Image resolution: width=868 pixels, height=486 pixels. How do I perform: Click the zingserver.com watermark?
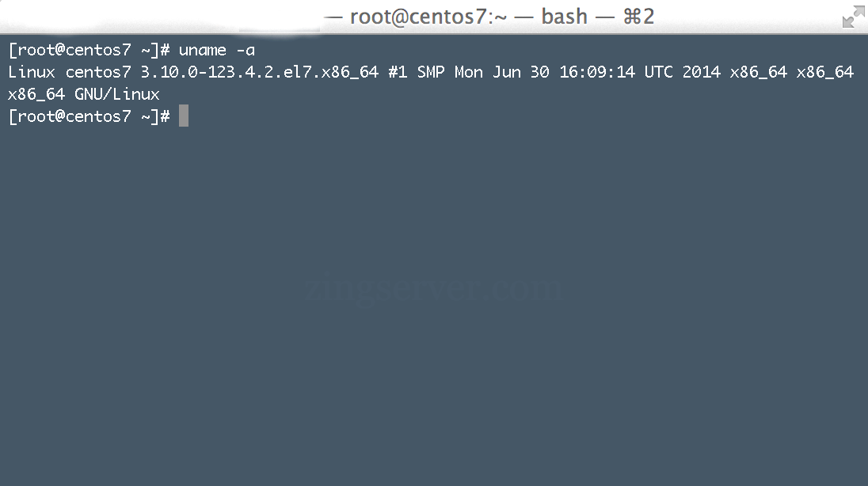[433, 289]
